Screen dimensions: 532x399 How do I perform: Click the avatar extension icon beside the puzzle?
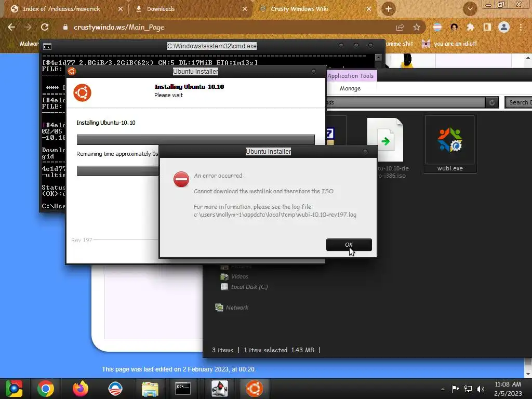[454, 27]
